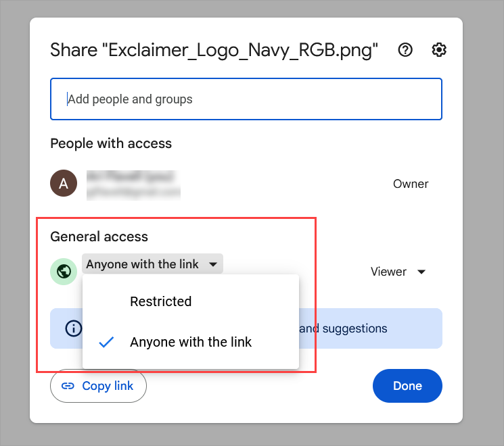Click the info icon in the blue banner
The image size is (504, 446).
[73, 329]
